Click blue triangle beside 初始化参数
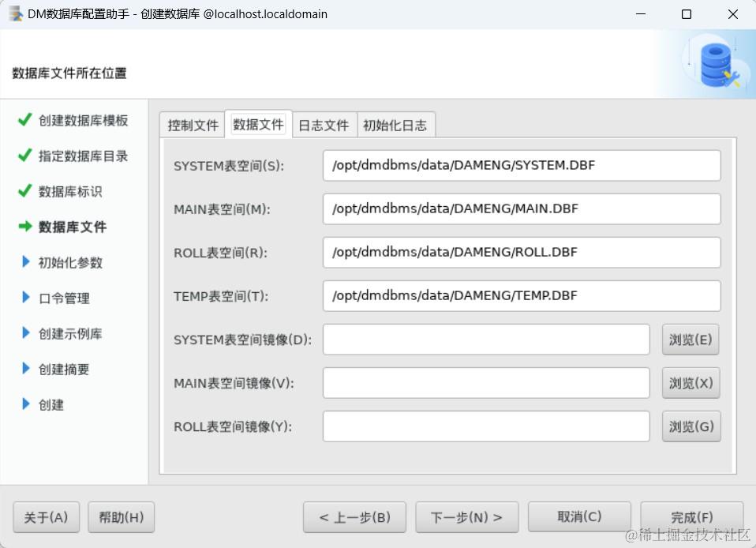 26,261
